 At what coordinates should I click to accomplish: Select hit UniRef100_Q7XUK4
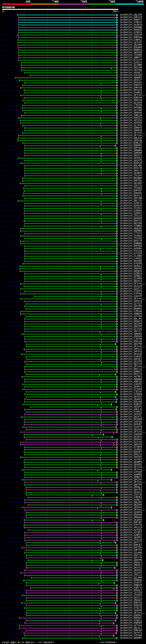coord(131,389)
